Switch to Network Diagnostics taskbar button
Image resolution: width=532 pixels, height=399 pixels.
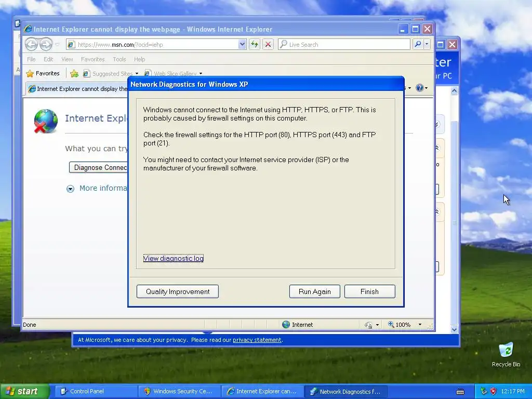(x=345, y=391)
